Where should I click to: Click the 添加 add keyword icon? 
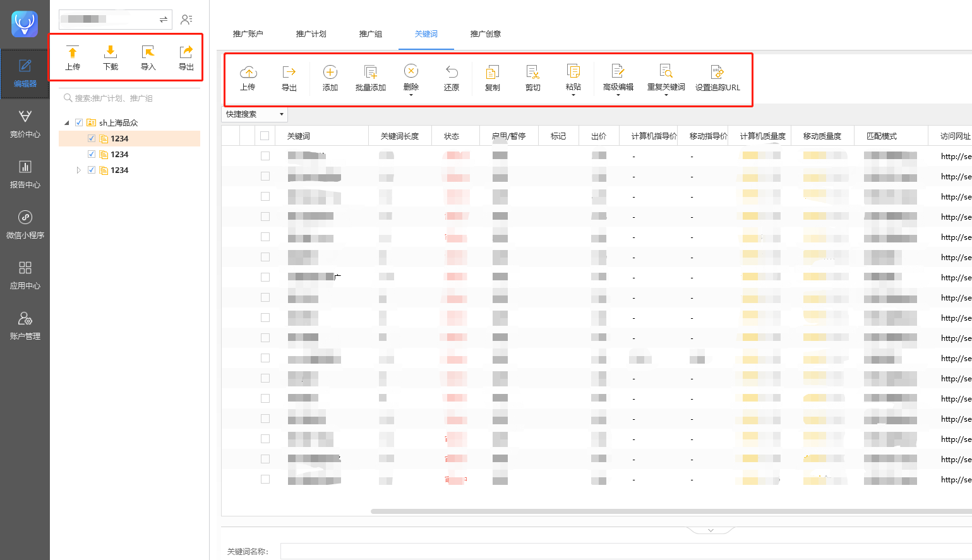330,72
